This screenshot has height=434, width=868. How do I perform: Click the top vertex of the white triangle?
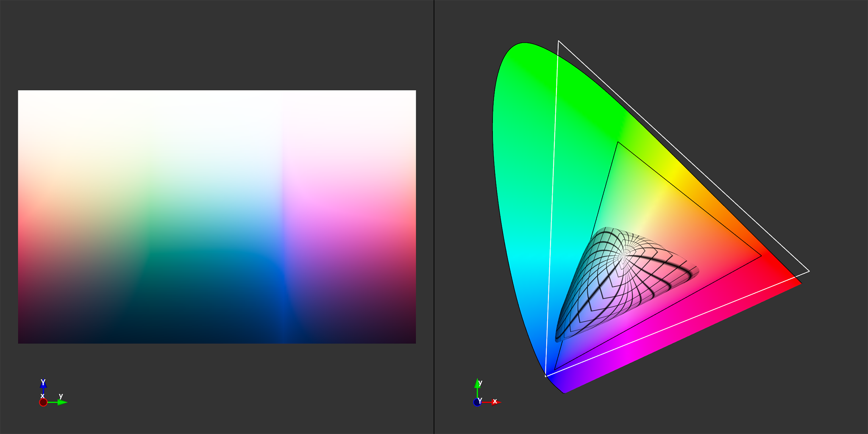coord(559,41)
